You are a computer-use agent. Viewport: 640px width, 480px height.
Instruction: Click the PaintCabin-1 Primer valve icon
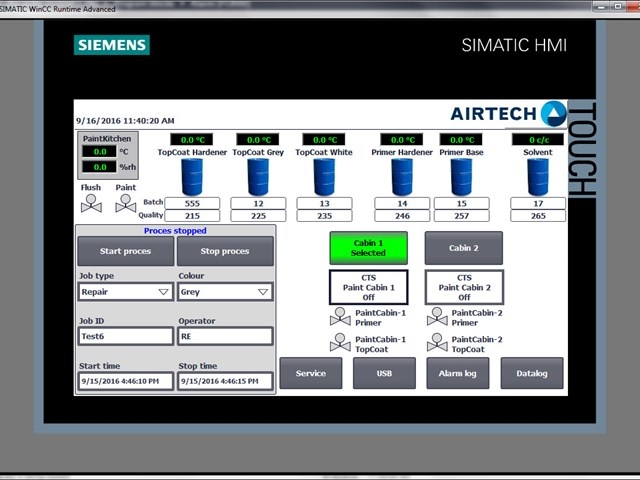(x=340, y=317)
